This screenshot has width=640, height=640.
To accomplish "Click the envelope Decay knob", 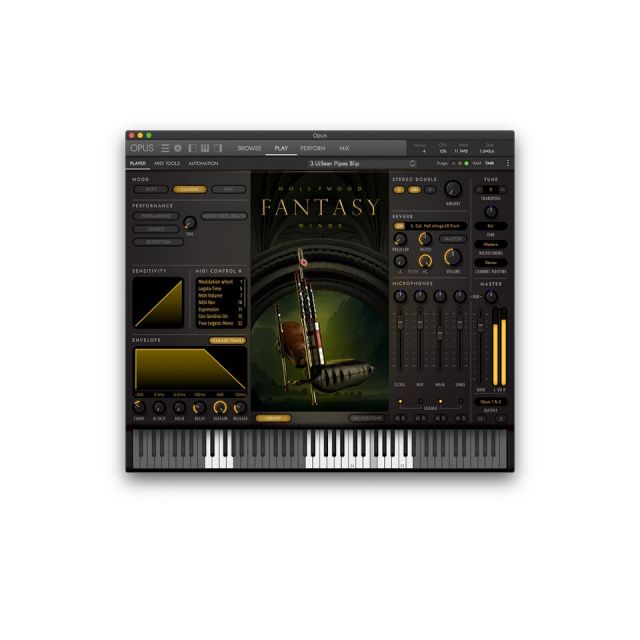I will (x=200, y=407).
